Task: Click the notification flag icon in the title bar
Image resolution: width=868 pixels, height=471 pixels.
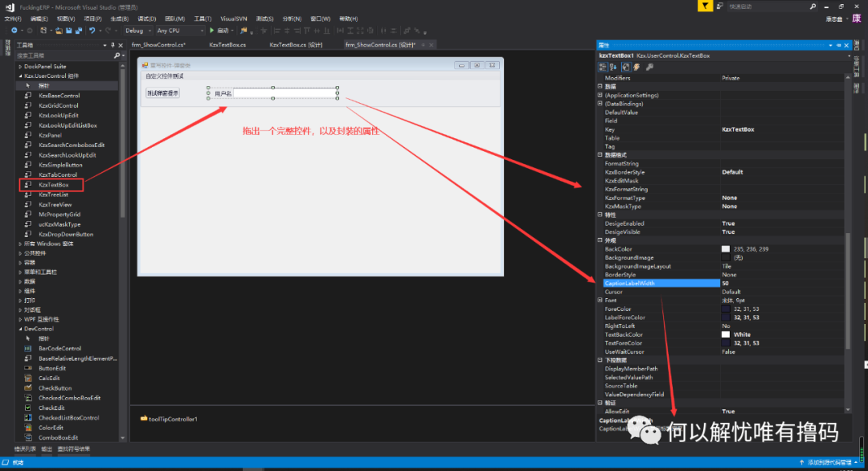Action: [705, 6]
